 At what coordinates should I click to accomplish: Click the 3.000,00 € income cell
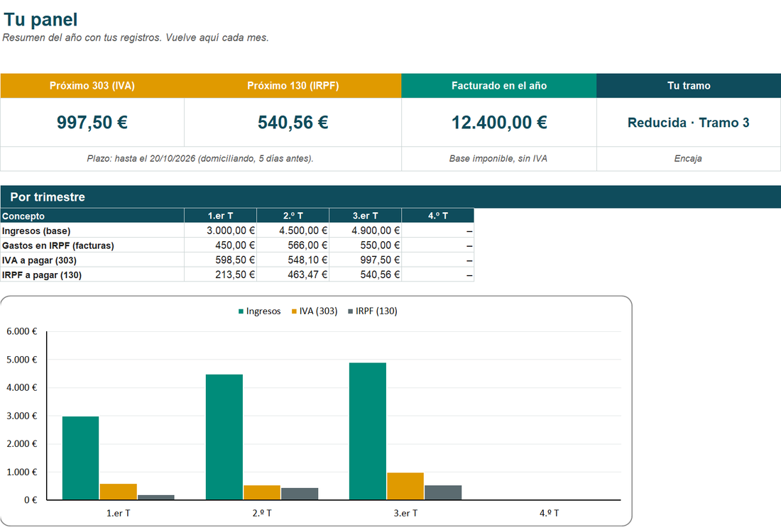[220, 231]
